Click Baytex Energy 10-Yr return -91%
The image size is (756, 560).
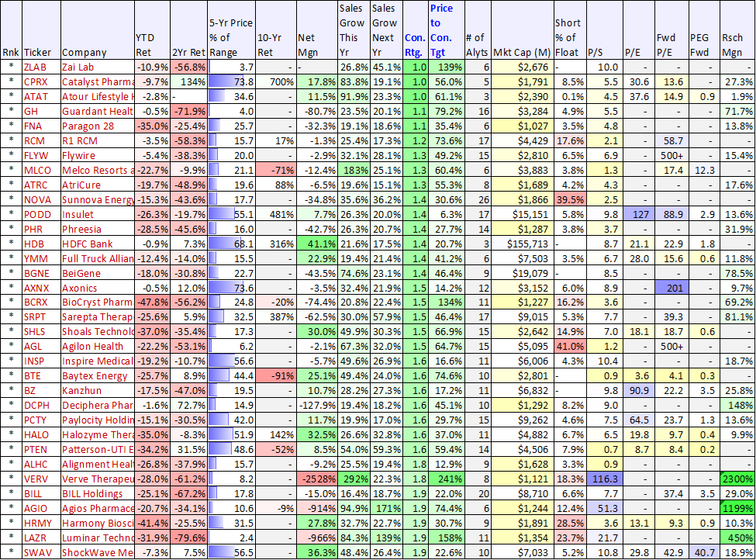point(276,376)
